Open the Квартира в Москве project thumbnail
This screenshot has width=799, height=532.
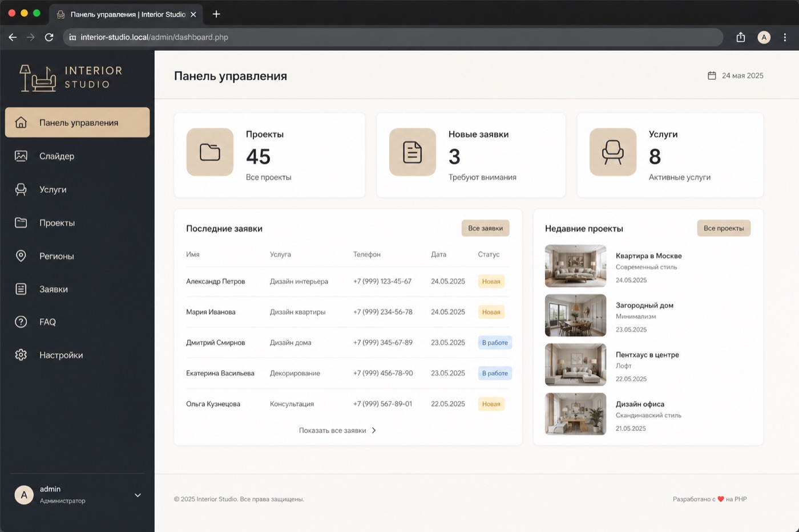tap(575, 266)
